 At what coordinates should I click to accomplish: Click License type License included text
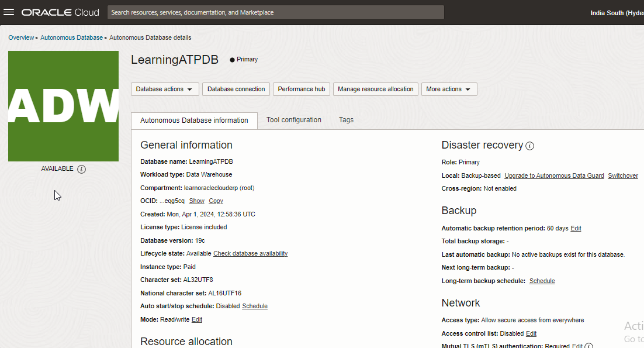point(183,227)
